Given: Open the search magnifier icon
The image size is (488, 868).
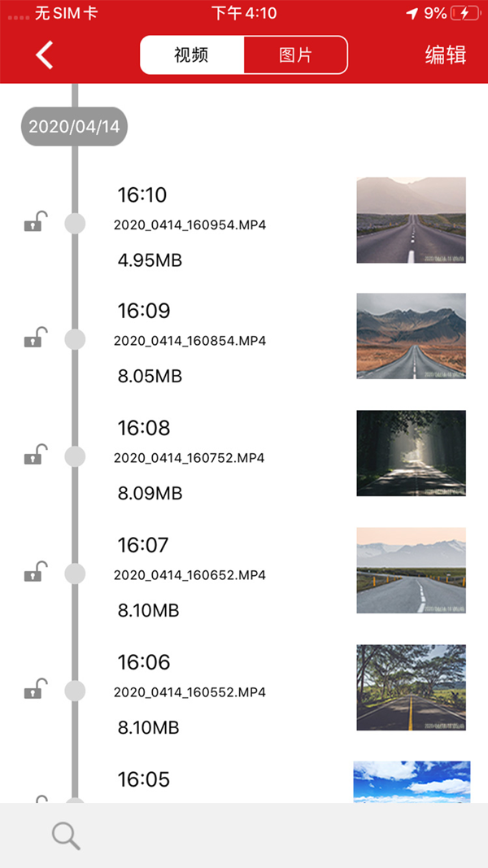Looking at the screenshot, I should click(x=66, y=835).
